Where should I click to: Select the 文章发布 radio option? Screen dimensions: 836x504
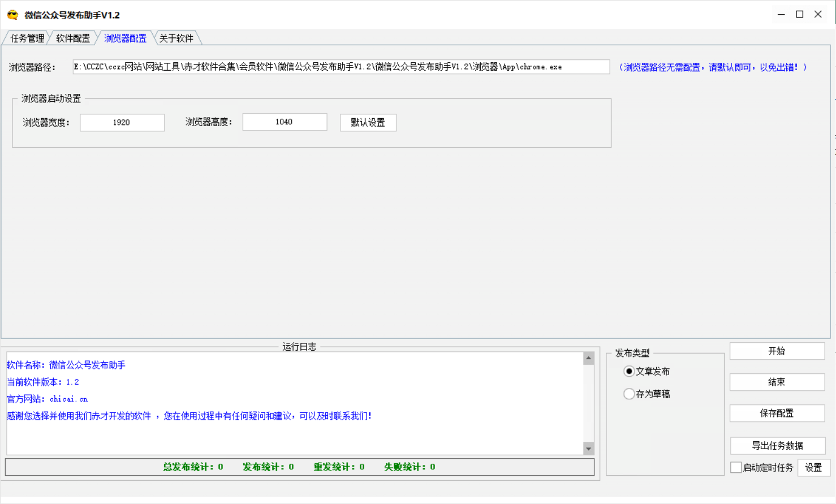tap(647, 371)
